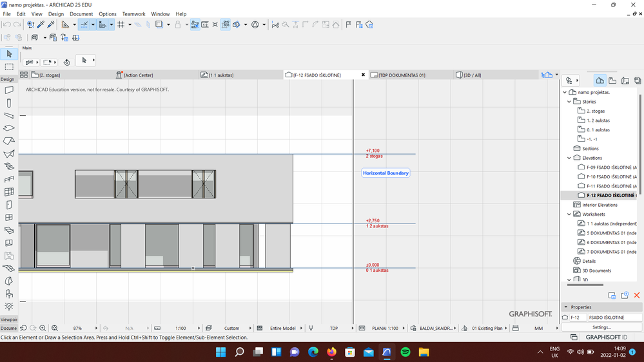The height and width of the screenshot is (362, 644).
Task: Click the Split (scissors) icon in toolbar
Action: pos(275,24)
